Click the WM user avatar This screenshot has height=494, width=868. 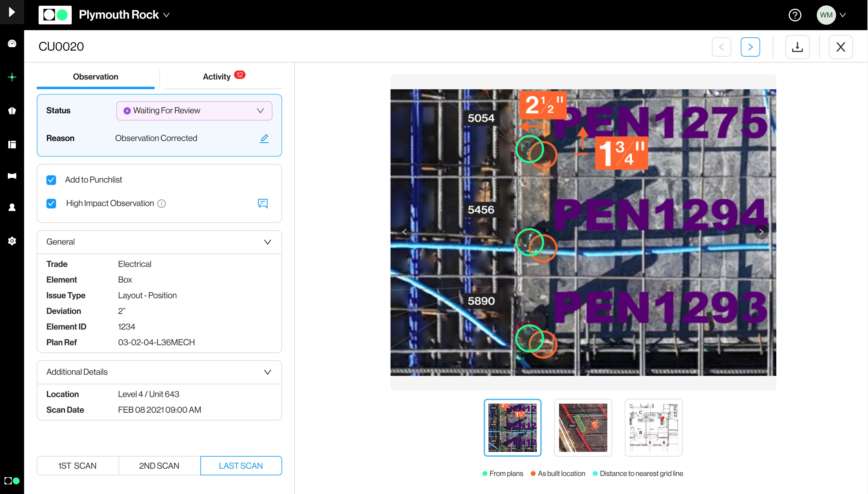(826, 15)
